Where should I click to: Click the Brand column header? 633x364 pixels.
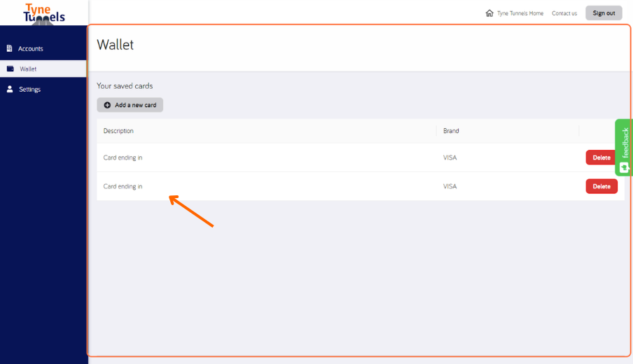451,131
